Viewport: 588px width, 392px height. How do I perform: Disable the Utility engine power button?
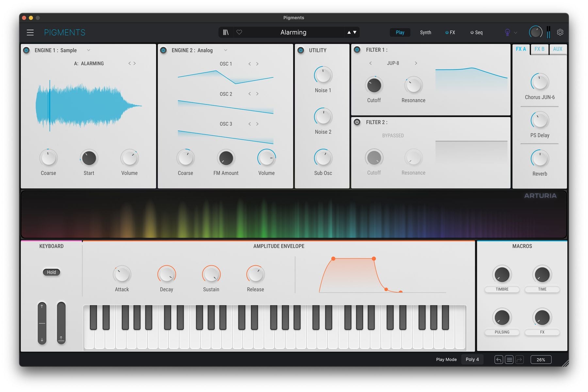[301, 50]
